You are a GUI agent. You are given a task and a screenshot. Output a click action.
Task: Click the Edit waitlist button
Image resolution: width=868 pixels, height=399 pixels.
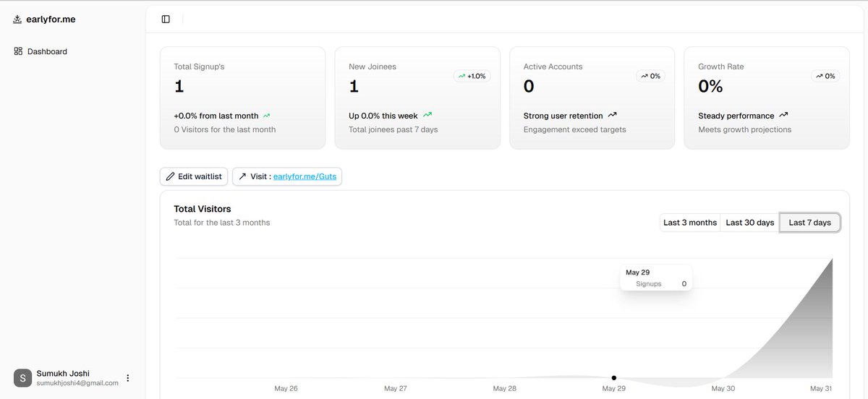pyautogui.click(x=194, y=176)
